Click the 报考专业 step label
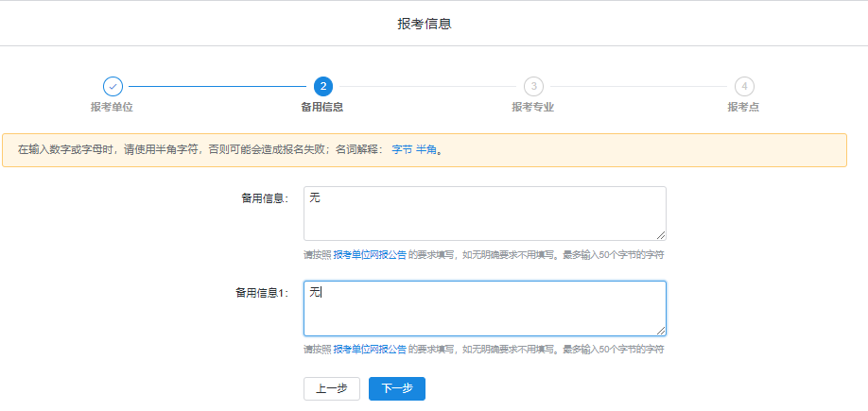 coord(533,108)
